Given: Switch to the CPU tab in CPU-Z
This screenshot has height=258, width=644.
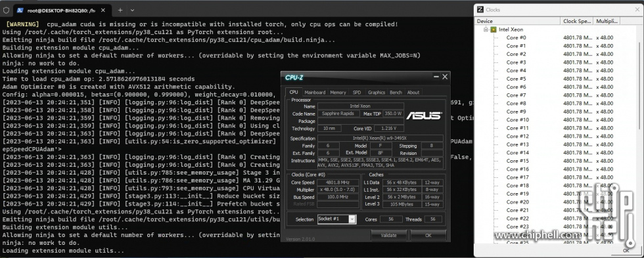Looking at the screenshot, I should click(x=294, y=93).
